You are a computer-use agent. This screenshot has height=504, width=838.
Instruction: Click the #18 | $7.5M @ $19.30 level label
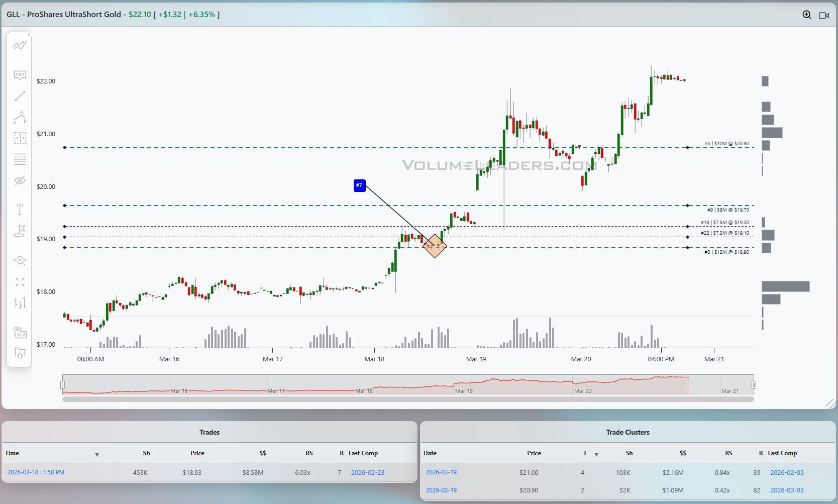(725, 223)
